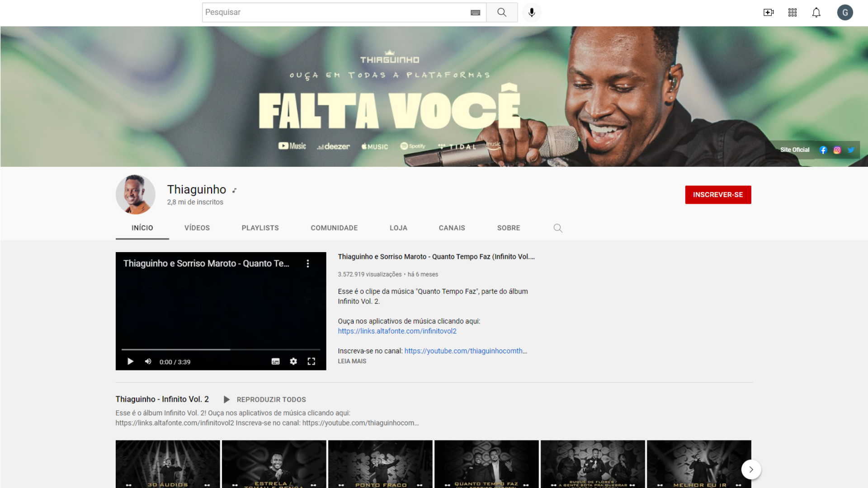Open the COMUNIDADE tab
868x488 pixels.
click(334, 228)
